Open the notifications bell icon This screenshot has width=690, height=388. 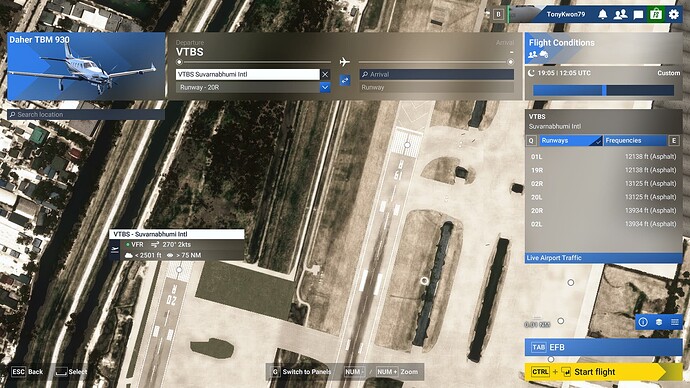(602, 14)
